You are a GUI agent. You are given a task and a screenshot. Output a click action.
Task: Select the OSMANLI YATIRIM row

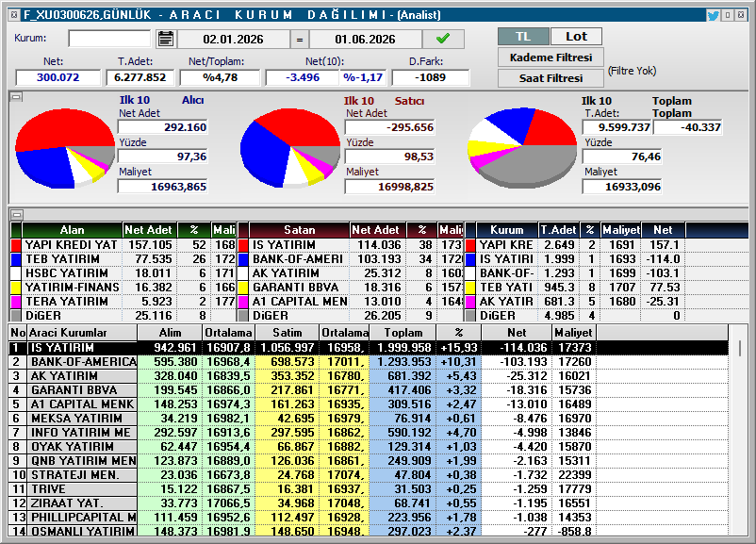(369, 531)
